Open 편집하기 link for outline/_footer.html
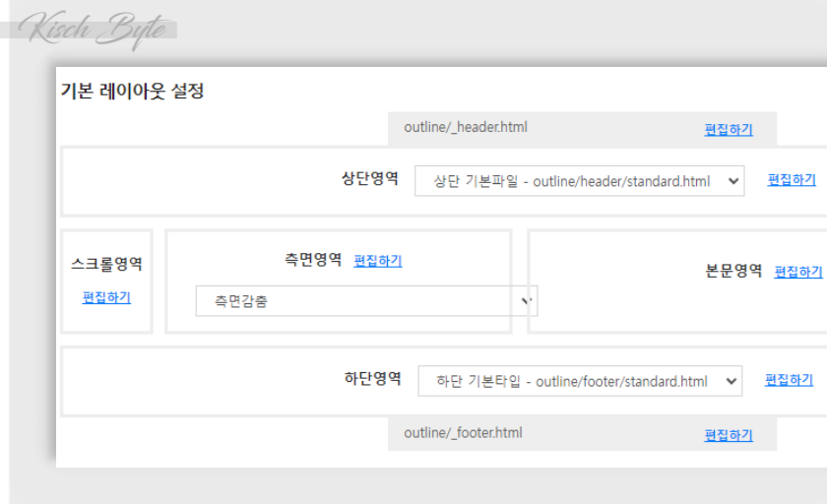The width and height of the screenshot is (827, 504). click(x=729, y=435)
